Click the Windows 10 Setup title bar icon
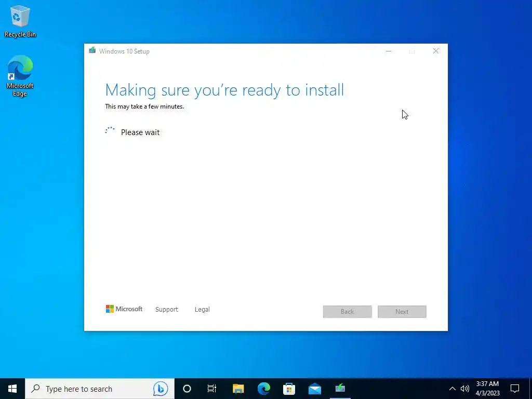The width and height of the screenshot is (532, 399). click(92, 50)
